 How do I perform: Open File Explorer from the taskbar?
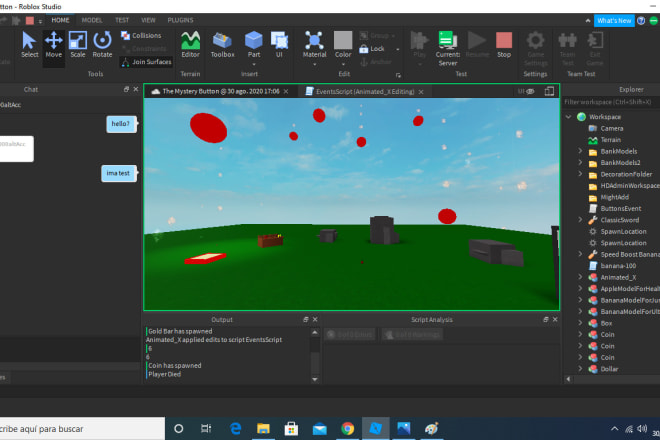tap(263, 429)
